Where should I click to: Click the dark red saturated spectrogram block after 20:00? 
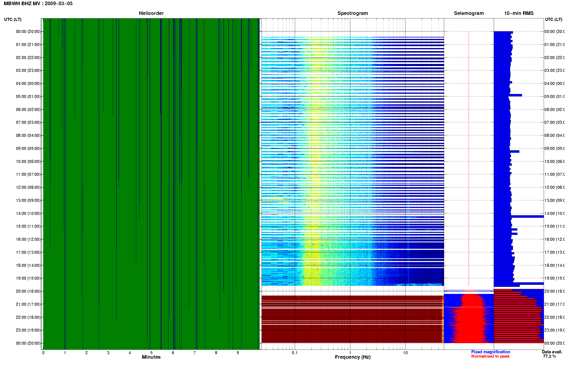click(353, 319)
